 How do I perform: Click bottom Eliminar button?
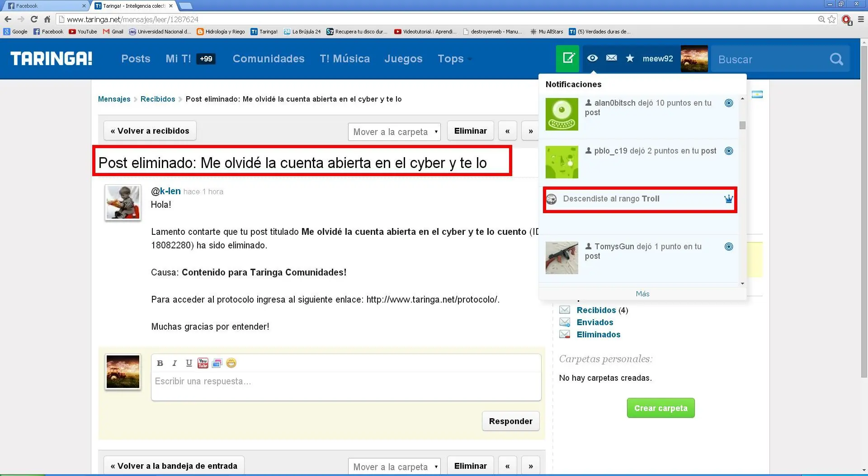[x=470, y=466]
